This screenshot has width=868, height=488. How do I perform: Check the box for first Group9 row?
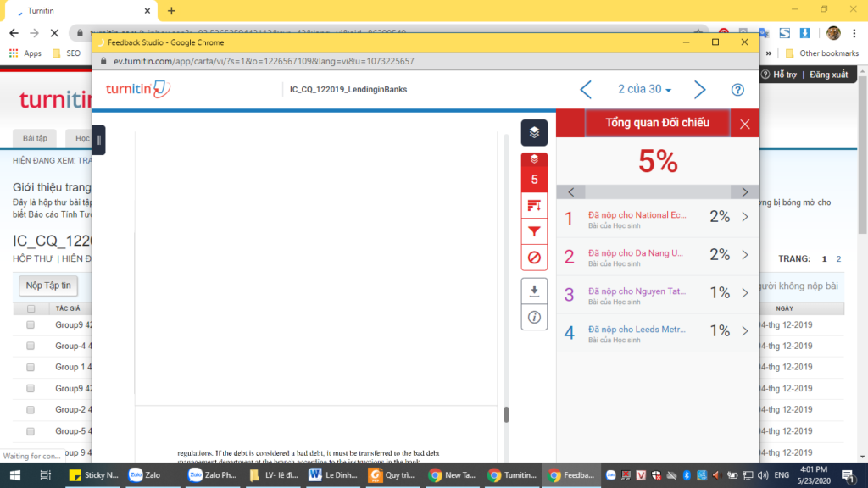coord(31,324)
